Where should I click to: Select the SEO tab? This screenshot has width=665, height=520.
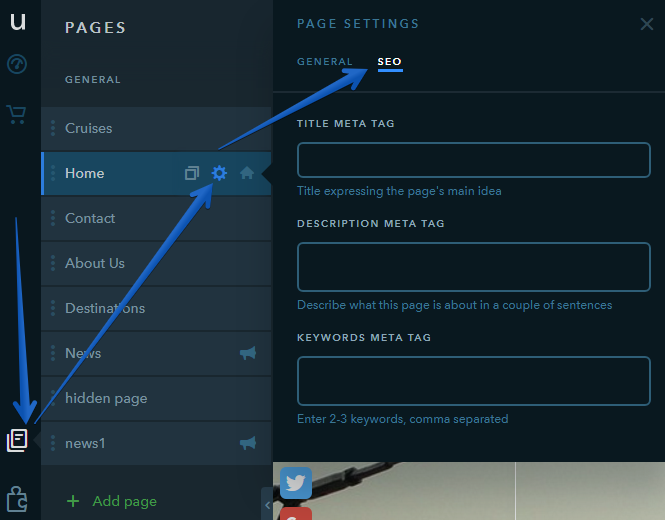click(390, 62)
